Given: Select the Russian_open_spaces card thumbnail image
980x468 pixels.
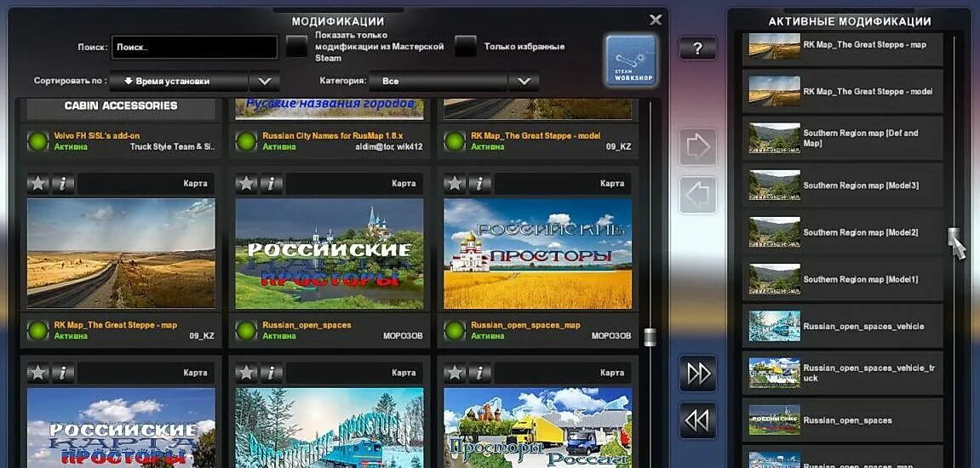Looking at the screenshot, I should 330,254.
